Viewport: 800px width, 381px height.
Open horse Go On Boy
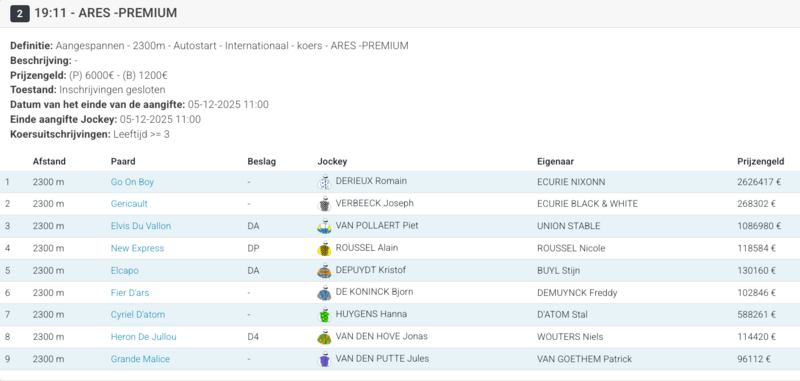point(132,182)
